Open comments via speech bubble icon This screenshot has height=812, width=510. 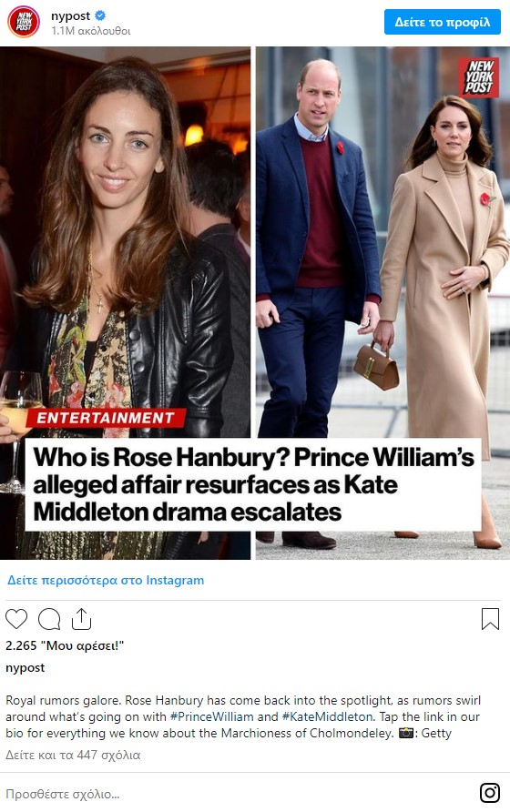[x=49, y=619]
